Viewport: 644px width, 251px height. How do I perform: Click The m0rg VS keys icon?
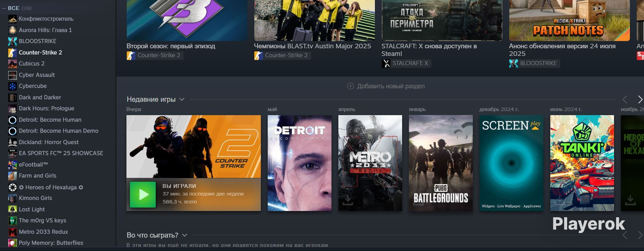(x=12, y=221)
